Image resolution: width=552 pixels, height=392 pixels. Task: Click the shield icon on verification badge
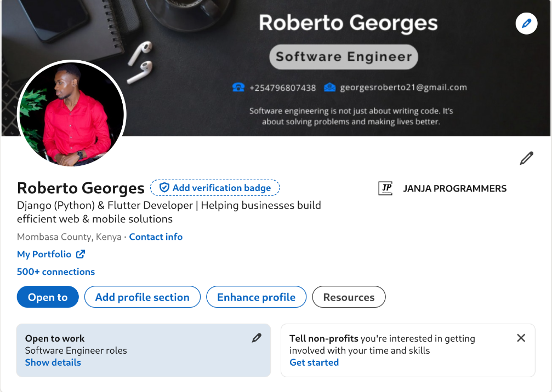tap(164, 187)
